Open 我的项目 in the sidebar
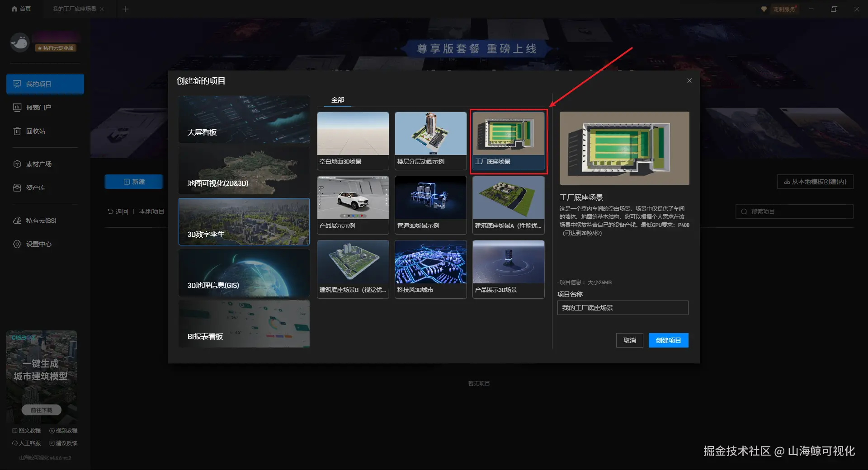The width and height of the screenshot is (868, 470). [45, 84]
